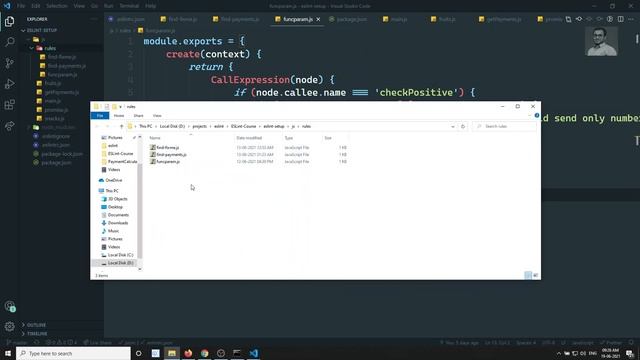The width and height of the screenshot is (640, 360).
Task: Open the Home ribbon tab in File Explorer
Action: (119, 116)
